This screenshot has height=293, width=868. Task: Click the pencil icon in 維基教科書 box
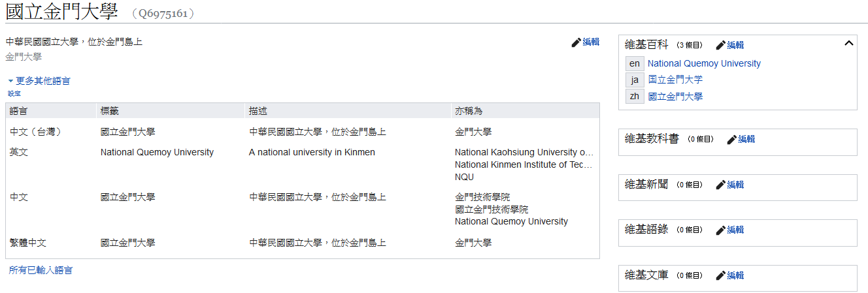[x=732, y=139]
